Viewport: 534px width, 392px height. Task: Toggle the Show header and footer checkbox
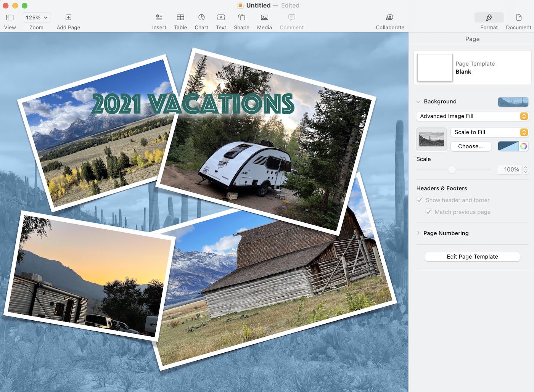click(x=420, y=200)
